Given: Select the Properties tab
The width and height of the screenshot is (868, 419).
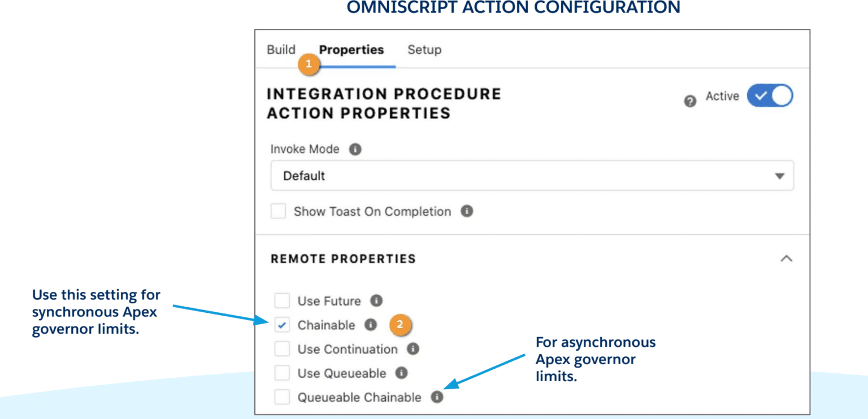Looking at the screenshot, I should pyautogui.click(x=351, y=50).
